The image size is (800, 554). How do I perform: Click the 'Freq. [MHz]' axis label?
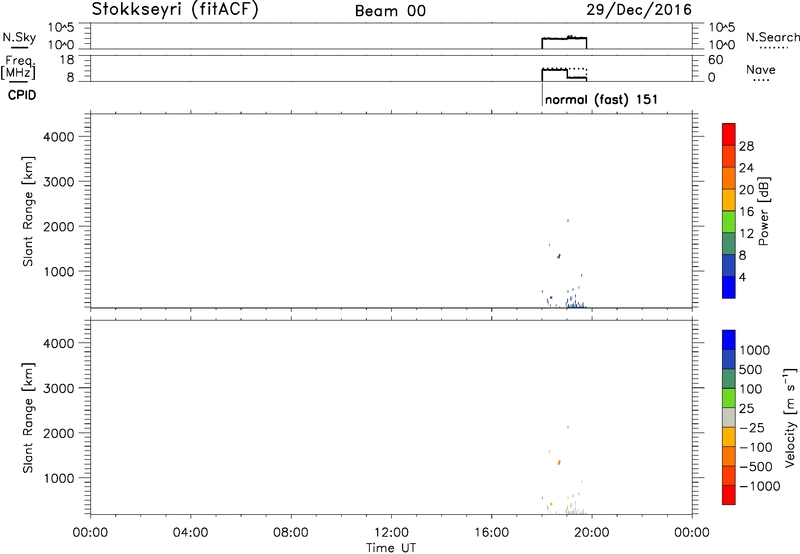click(x=19, y=67)
